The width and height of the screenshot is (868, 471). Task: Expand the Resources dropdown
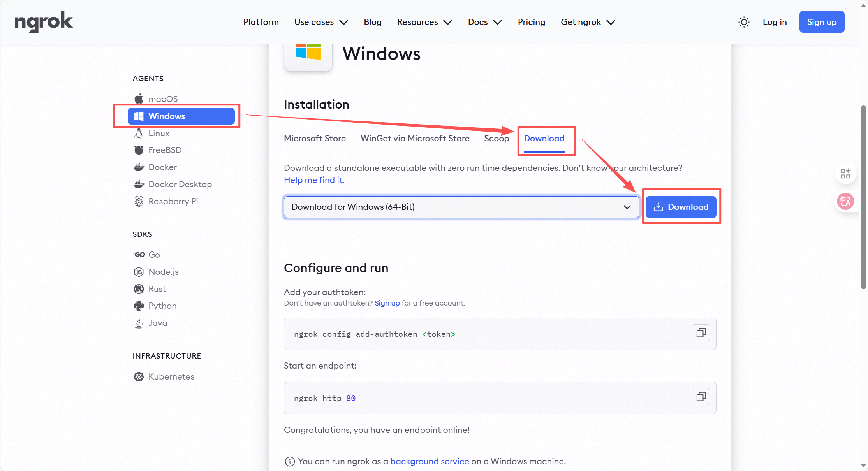pos(424,22)
